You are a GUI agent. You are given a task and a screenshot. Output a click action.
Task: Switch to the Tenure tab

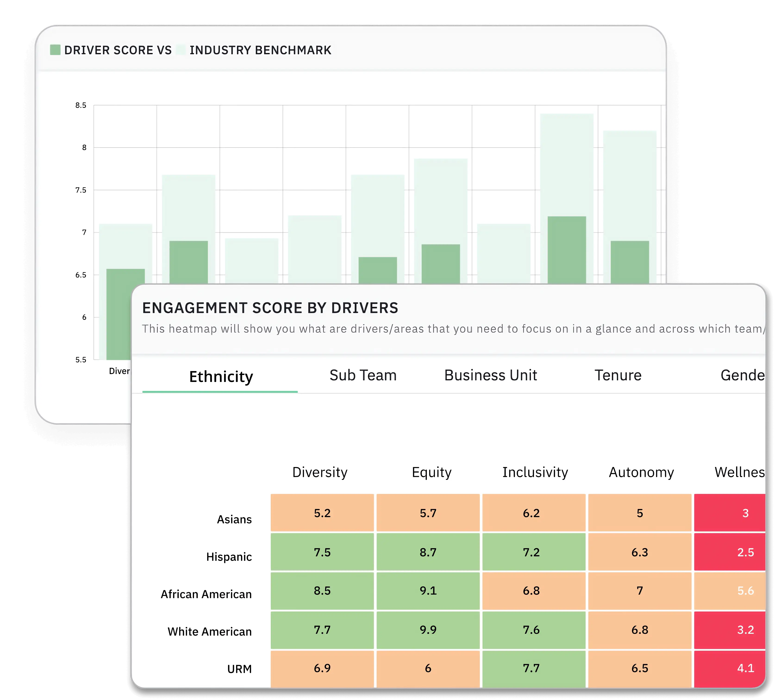click(x=618, y=375)
